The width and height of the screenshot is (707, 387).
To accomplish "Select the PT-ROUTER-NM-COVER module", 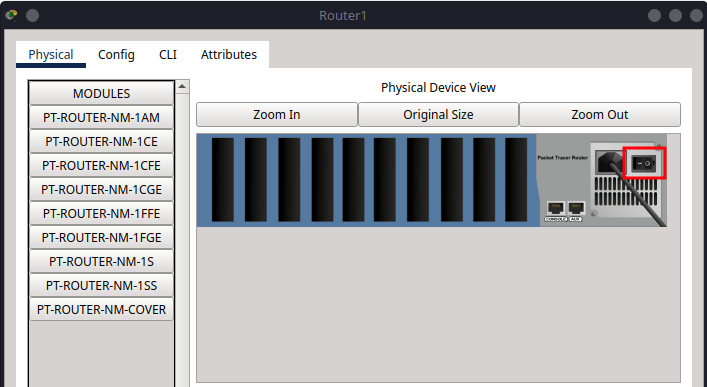I will [x=101, y=309].
